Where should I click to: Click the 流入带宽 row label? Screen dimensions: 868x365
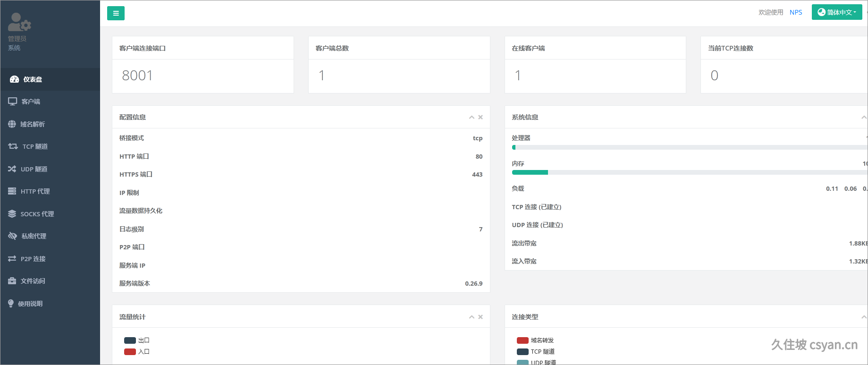click(x=524, y=262)
